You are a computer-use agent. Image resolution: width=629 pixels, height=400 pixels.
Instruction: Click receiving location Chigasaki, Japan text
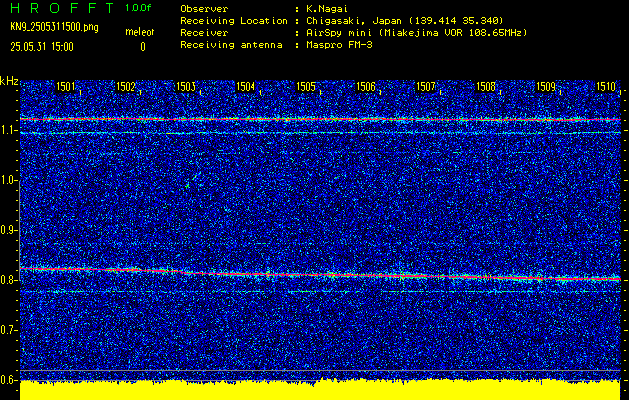pyautogui.click(x=405, y=21)
